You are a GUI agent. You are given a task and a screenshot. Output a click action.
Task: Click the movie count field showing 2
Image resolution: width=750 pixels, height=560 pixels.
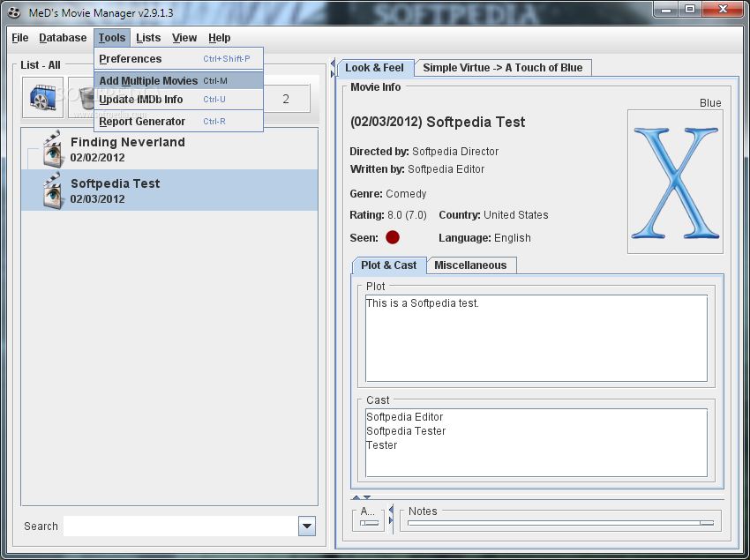click(x=286, y=99)
